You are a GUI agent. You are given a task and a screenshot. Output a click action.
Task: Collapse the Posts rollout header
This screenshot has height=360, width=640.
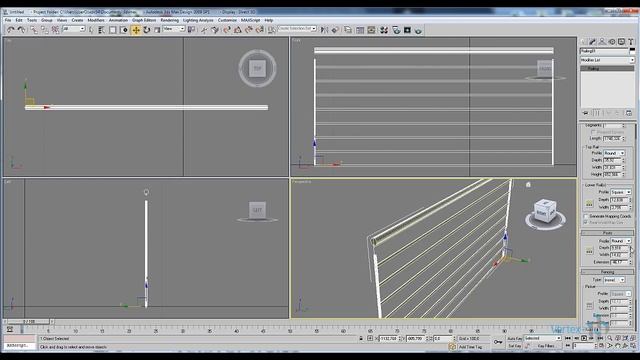click(x=607, y=233)
